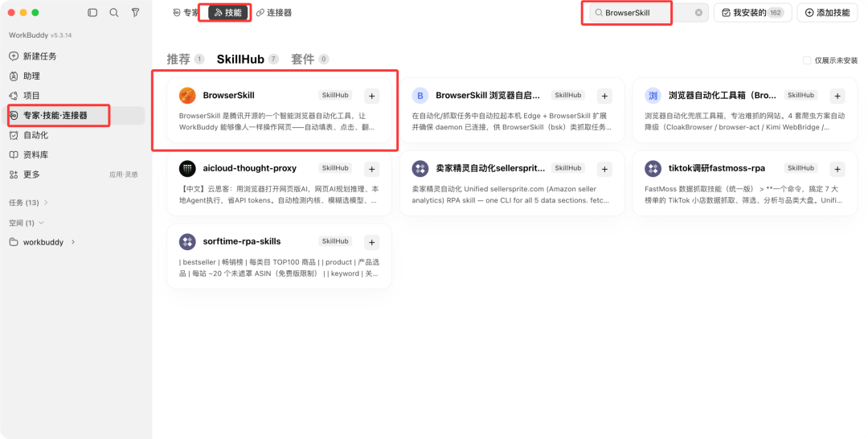Open 卖家精灵自动化sellersprit card title

coord(490,168)
